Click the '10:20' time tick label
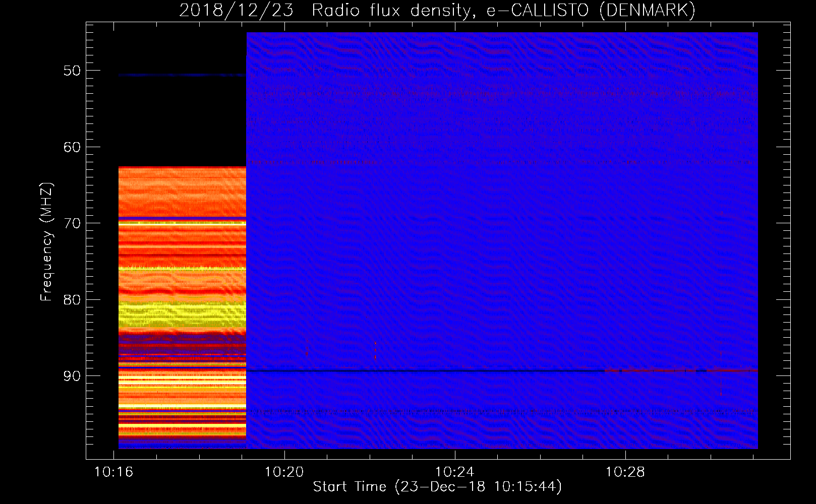This screenshot has width=816, height=504. click(x=284, y=472)
